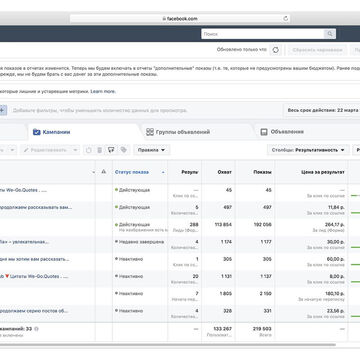The height and width of the screenshot is (360, 360).
Task: Click price value 180,10 р.
Action: [335, 293]
